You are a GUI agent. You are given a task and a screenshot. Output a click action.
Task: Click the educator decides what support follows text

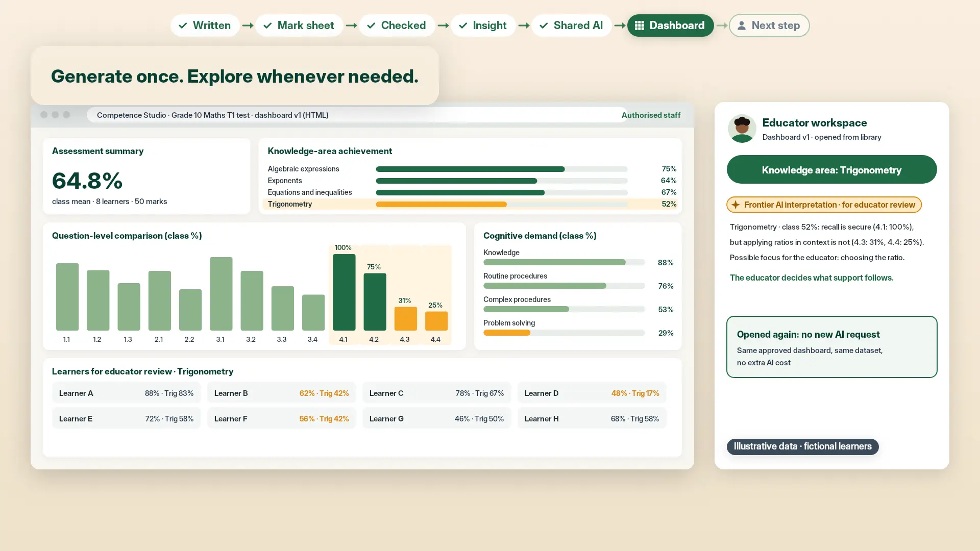812,278
